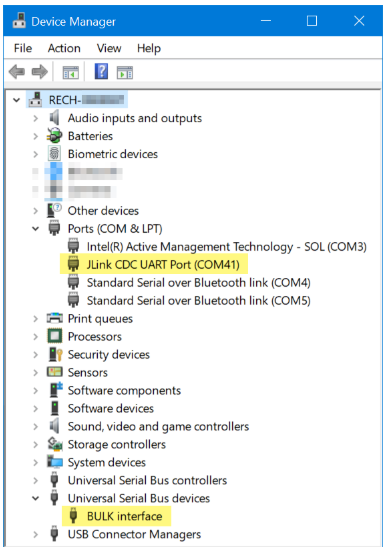
Task: Select JLink CDC UART Port (COM41)
Action: (163, 265)
